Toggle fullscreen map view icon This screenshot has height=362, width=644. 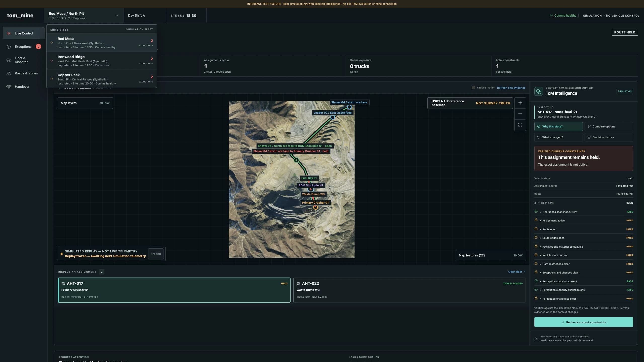pos(520,125)
